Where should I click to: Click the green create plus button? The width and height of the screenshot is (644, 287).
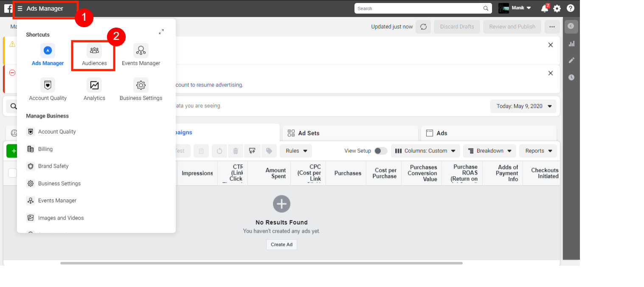coord(12,151)
